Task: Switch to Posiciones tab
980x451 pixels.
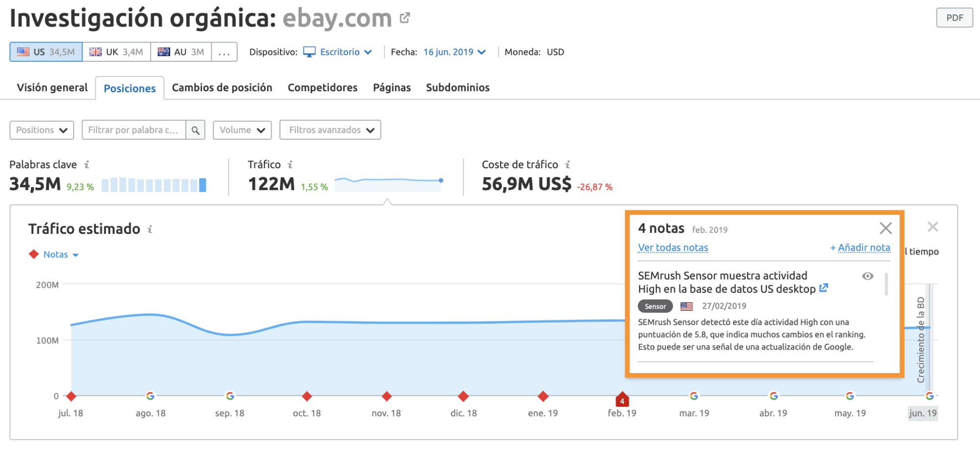Action: [129, 88]
